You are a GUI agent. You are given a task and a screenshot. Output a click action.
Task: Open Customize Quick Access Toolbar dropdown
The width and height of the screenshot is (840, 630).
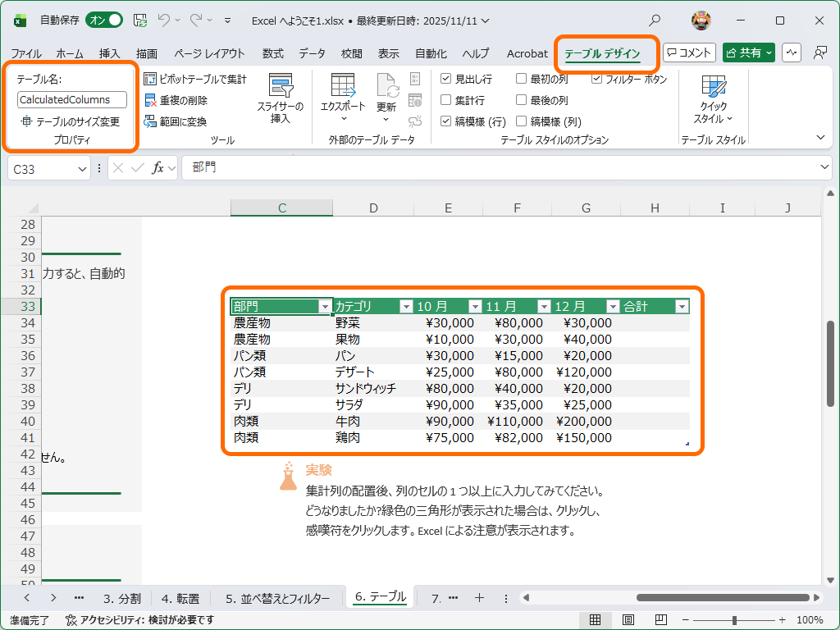[x=228, y=21]
